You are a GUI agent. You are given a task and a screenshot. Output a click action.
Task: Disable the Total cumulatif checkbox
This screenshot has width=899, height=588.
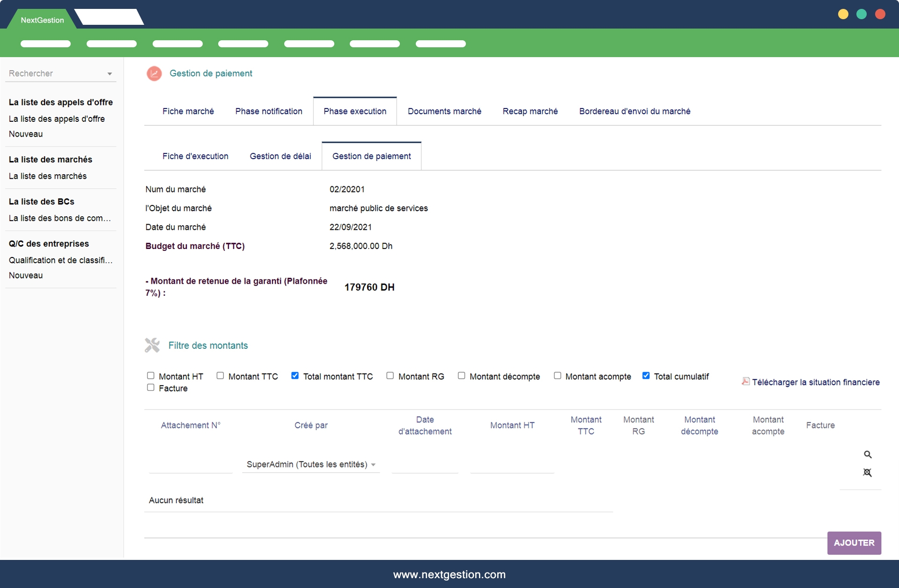[646, 375]
